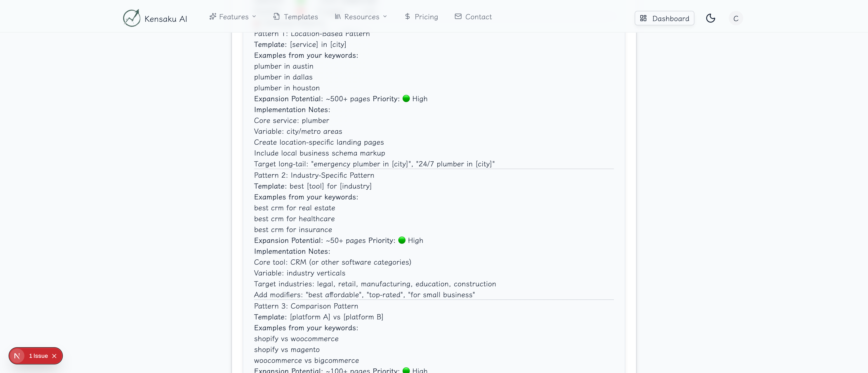Expand the Resources dropdown chevron
Viewport: 868px width, 373px height.
tap(385, 17)
